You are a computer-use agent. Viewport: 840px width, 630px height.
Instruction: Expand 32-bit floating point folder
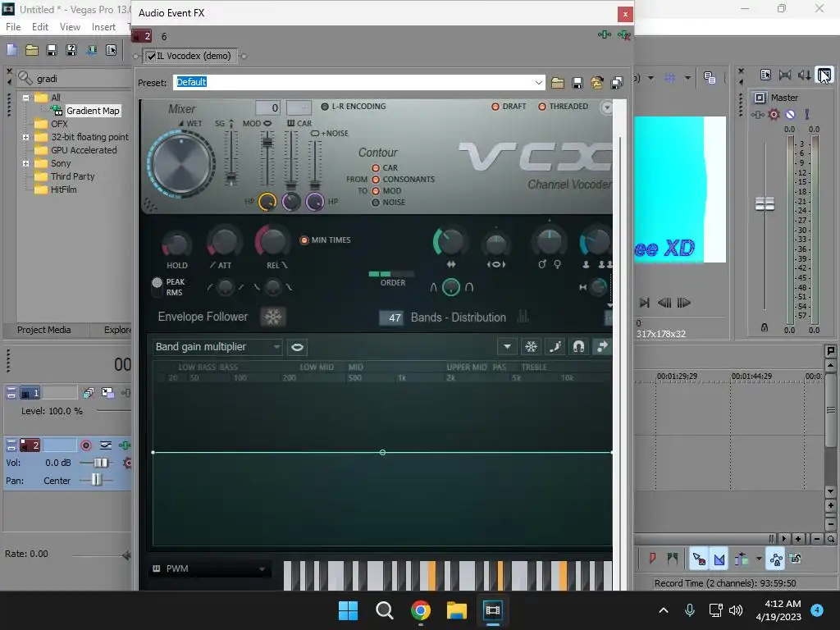25,137
